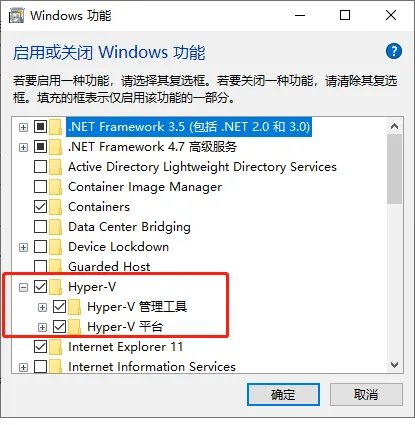
Task: Enable the Container Image Manager checkbox
Action: [40, 187]
